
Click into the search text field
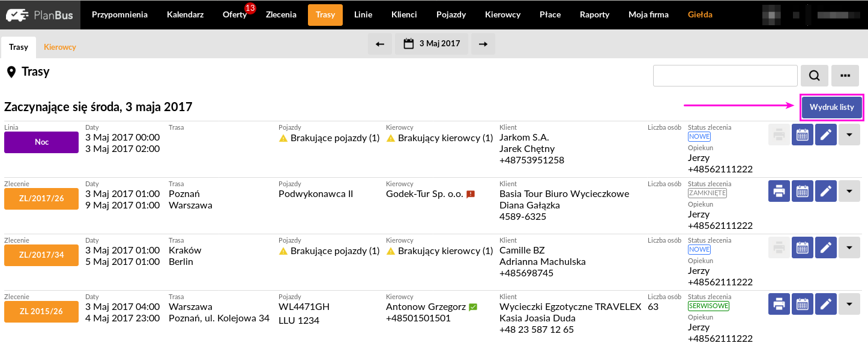pyautogui.click(x=725, y=76)
